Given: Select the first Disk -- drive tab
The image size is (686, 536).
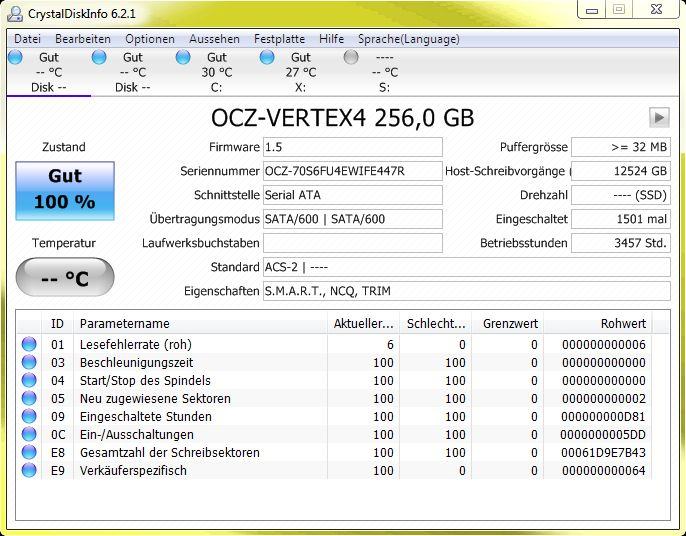Looking at the screenshot, I should click(49, 72).
